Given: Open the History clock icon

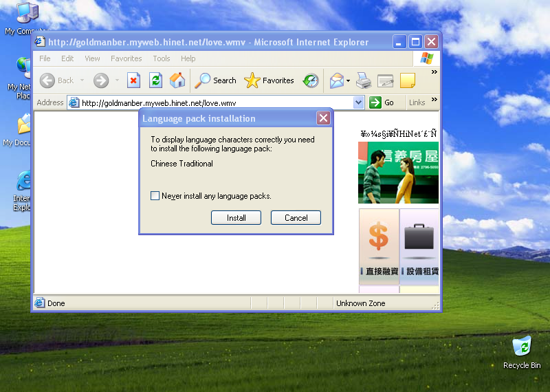Looking at the screenshot, I should [x=311, y=80].
